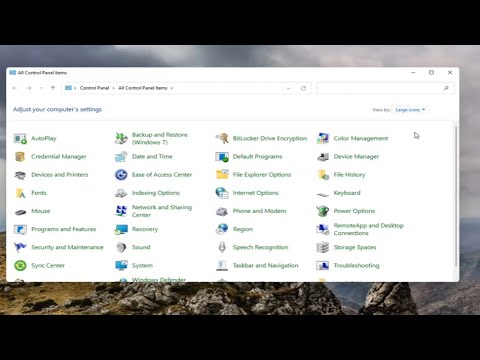
Task: Open Troubleshooting link
Action: [356, 266]
